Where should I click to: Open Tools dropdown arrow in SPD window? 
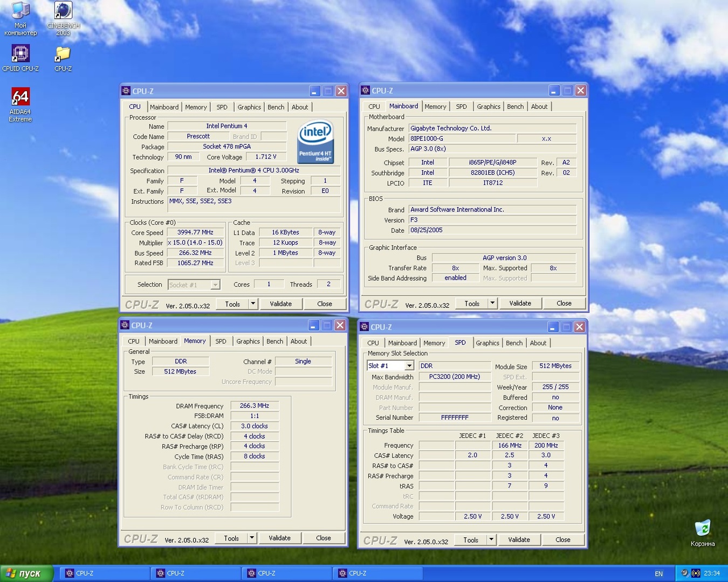pyautogui.click(x=491, y=539)
